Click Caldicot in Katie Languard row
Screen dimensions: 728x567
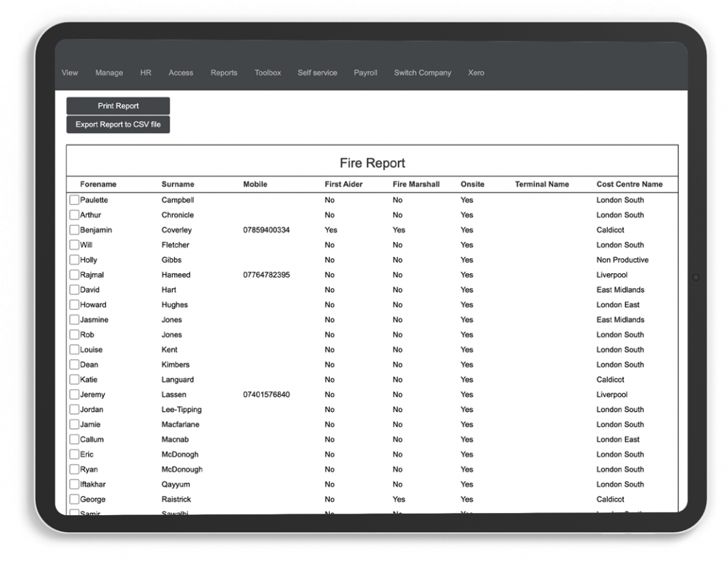[x=610, y=379]
